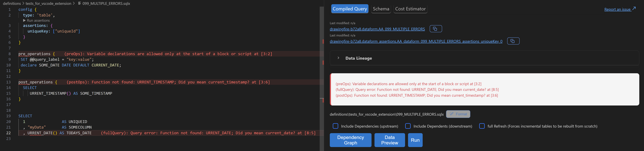Copy the assertions uniqueKey table name
Screen dimensions: 644x151
pos(513,41)
